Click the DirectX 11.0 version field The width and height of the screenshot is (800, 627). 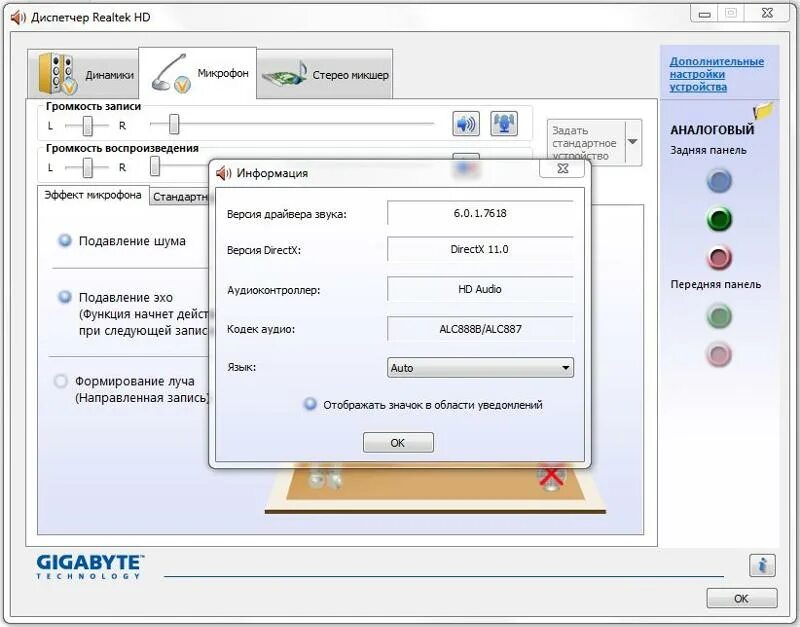point(480,249)
